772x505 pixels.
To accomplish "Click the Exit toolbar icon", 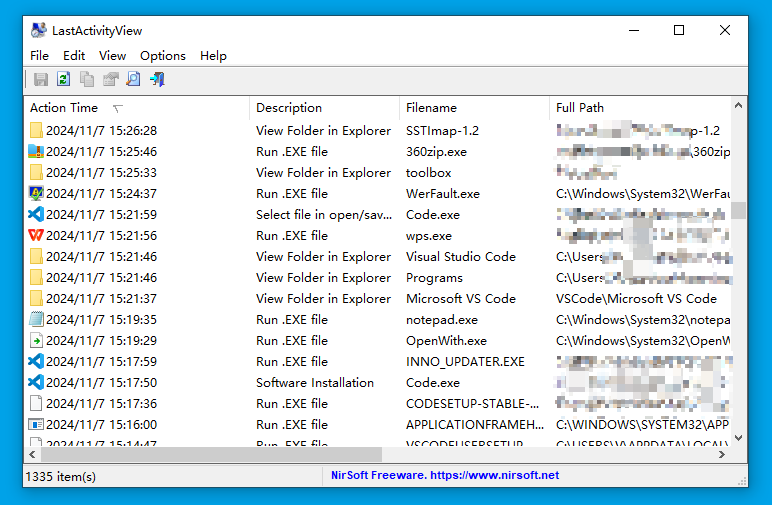I will click(157, 79).
